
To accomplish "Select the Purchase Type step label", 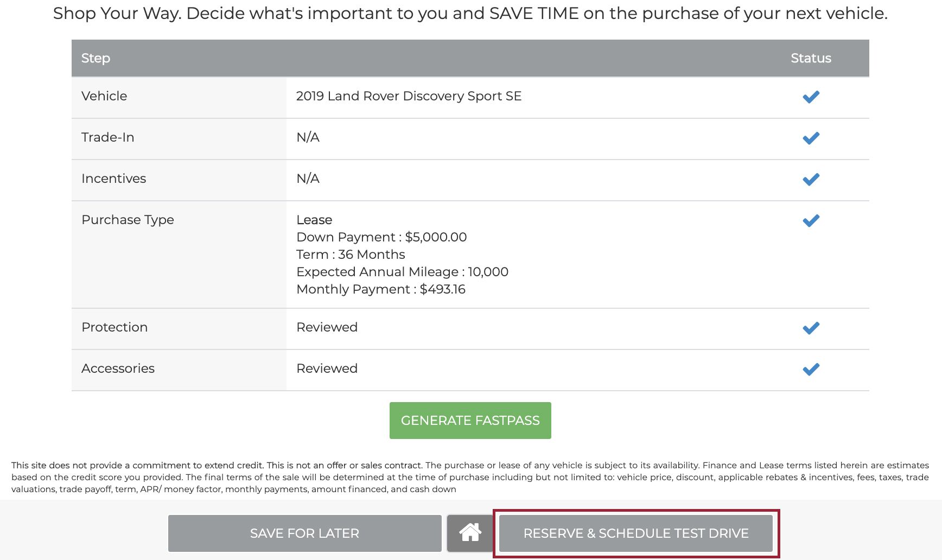I will (128, 220).
